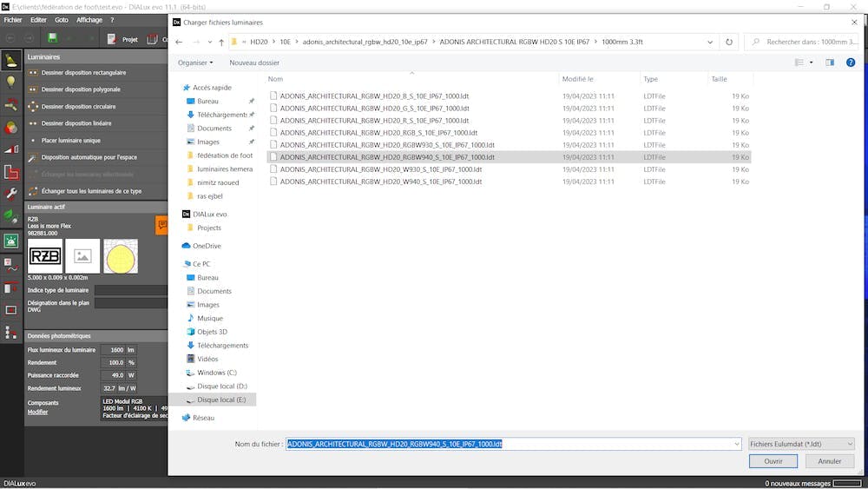868x489 pixels.
Task: Sort files by Taille column
Action: 719,79
